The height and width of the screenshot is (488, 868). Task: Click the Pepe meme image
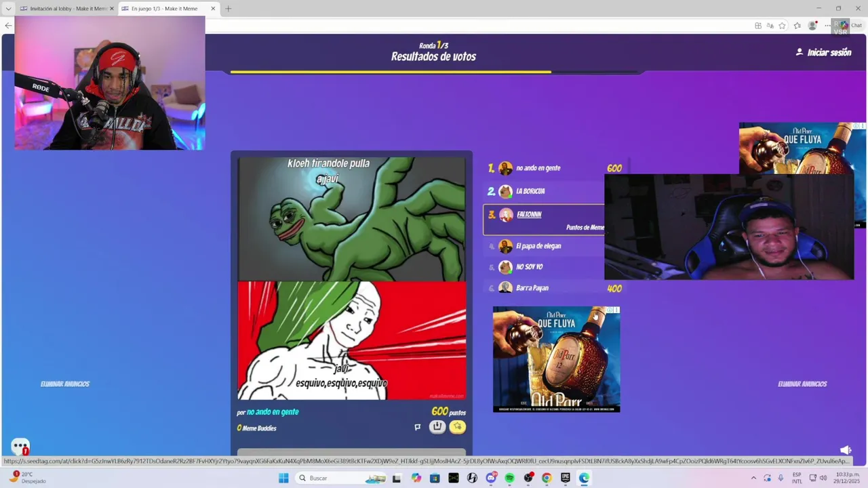[351, 279]
